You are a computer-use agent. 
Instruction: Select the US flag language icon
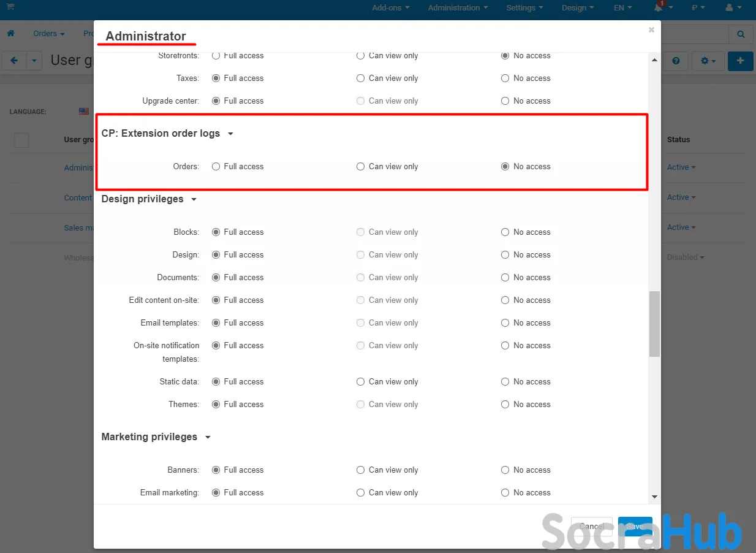coord(84,112)
